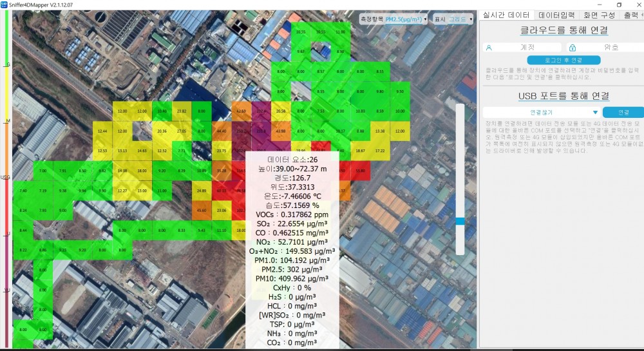Image resolution: width=644 pixels, height=351 pixels.
Task: Open the 데이터입력 tab
Action: click(556, 15)
